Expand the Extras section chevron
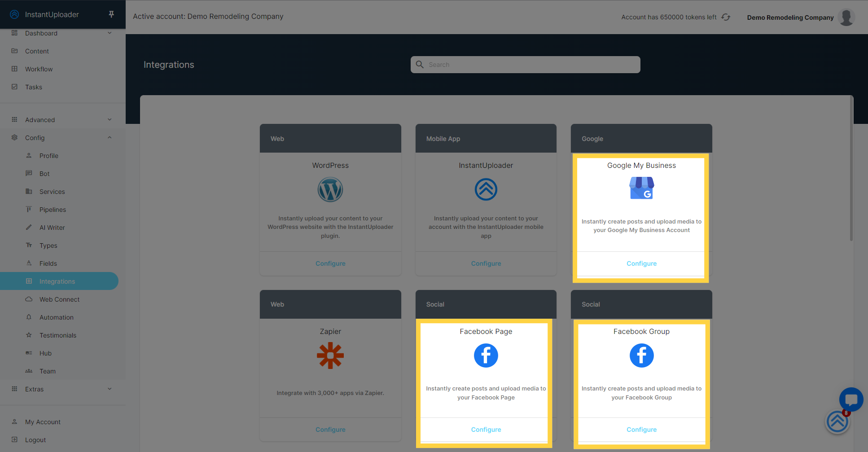The image size is (868, 452). [110, 389]
